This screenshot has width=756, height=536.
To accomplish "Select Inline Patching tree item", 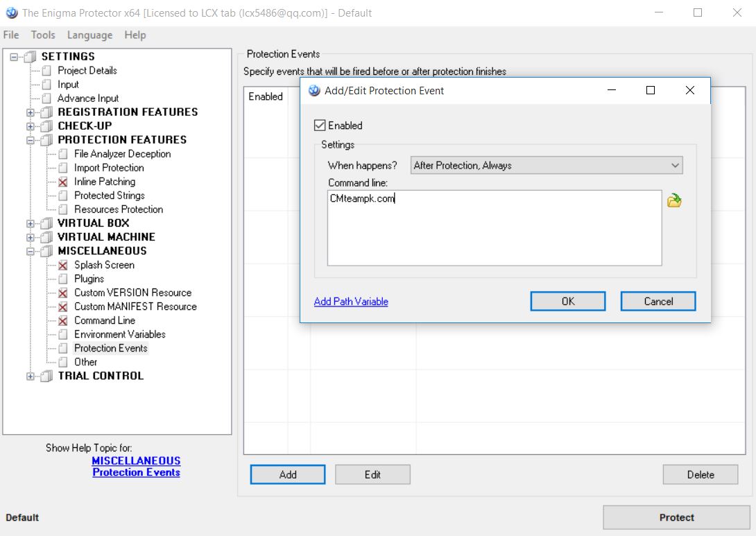I will (x=105, y=182).
